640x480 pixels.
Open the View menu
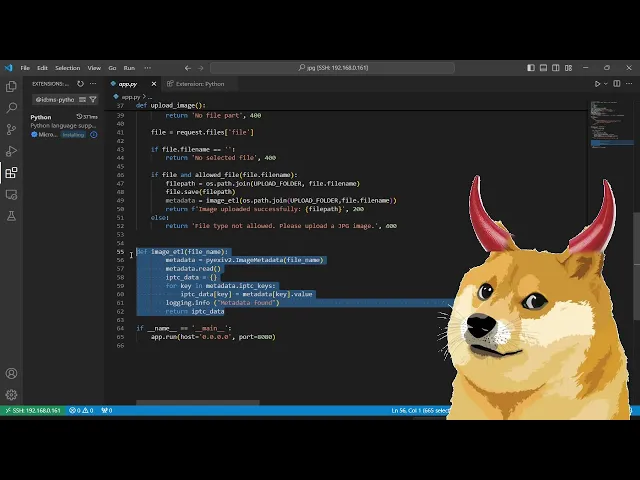click(x=94, y=68)
